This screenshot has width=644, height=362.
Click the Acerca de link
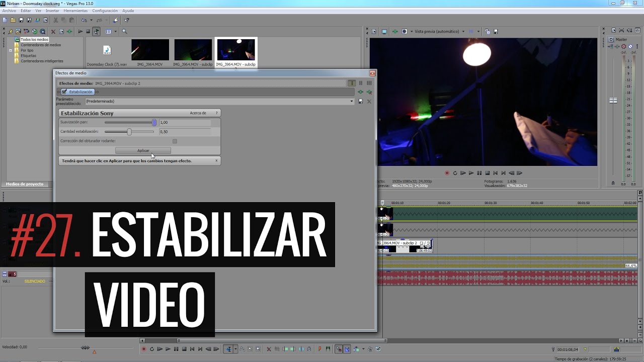pyautogui.click(x=198, y=113)
